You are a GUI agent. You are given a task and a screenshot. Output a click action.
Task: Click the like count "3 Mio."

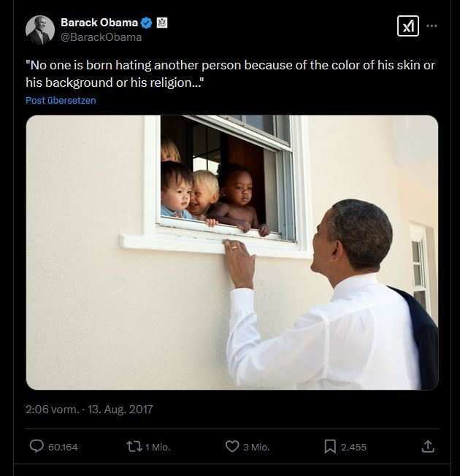tap(256, 447)
